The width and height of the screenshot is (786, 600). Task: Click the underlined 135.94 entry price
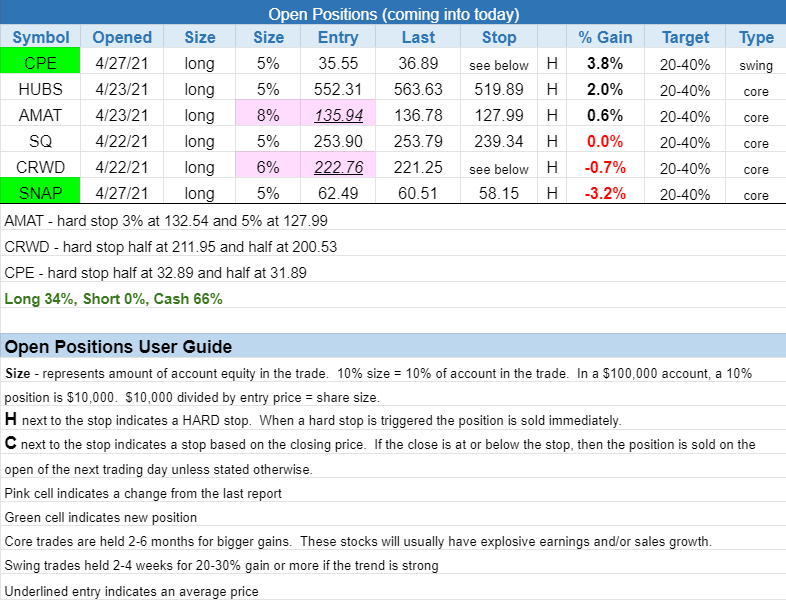point(338,115)
